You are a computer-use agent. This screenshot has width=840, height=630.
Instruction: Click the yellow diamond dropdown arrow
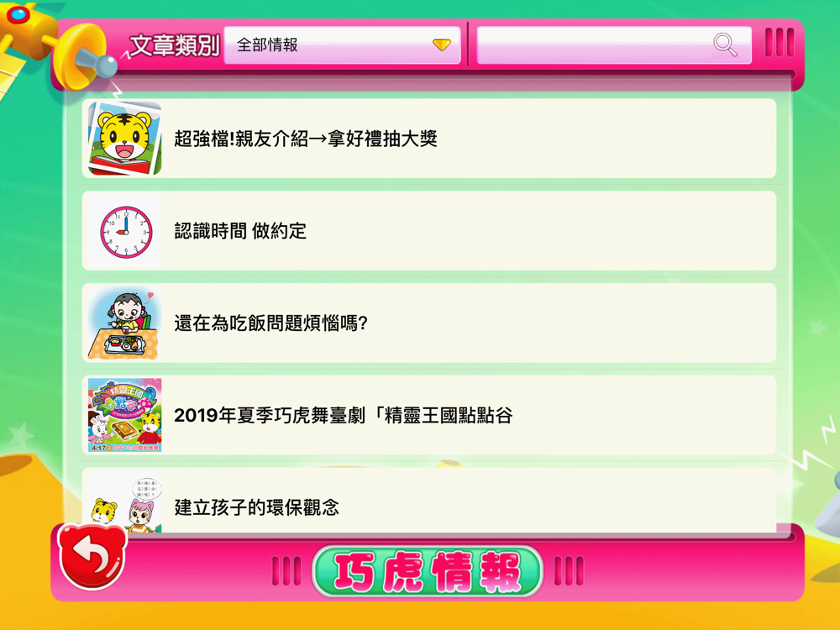tap(442, 45)
